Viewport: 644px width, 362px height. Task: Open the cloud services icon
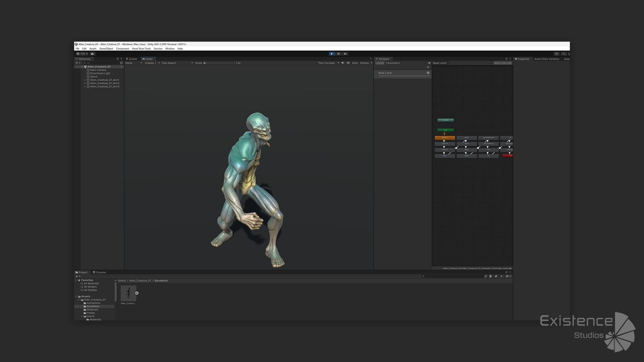(93, 54)
